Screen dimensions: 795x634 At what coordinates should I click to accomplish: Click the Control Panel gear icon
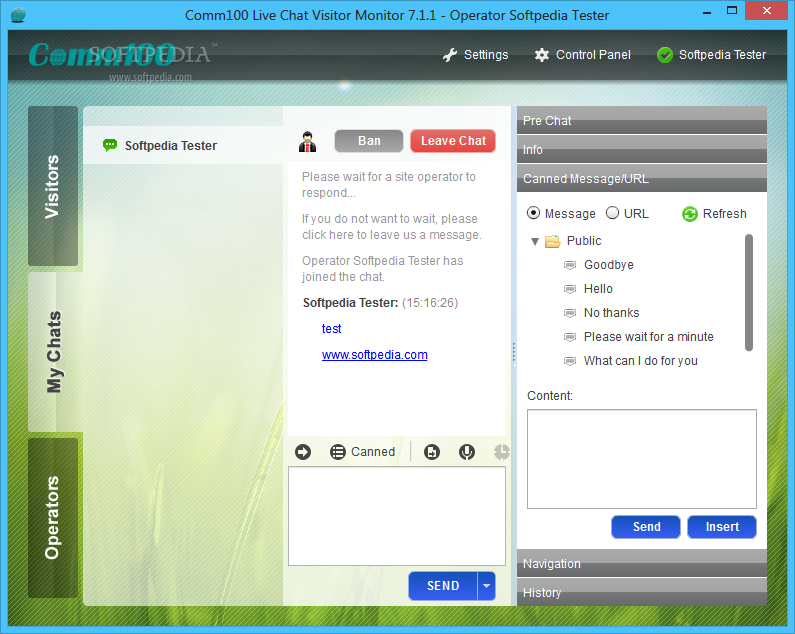pos(541,55)
